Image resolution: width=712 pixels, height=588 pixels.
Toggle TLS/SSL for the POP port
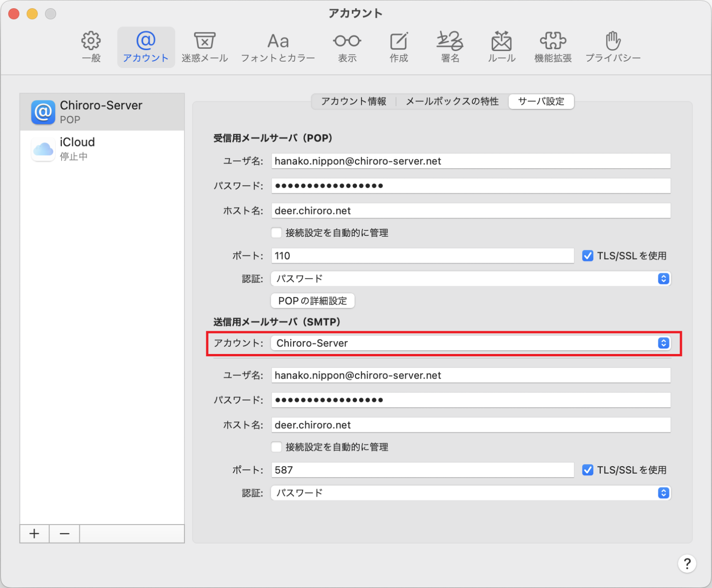[x=588, y=255]
